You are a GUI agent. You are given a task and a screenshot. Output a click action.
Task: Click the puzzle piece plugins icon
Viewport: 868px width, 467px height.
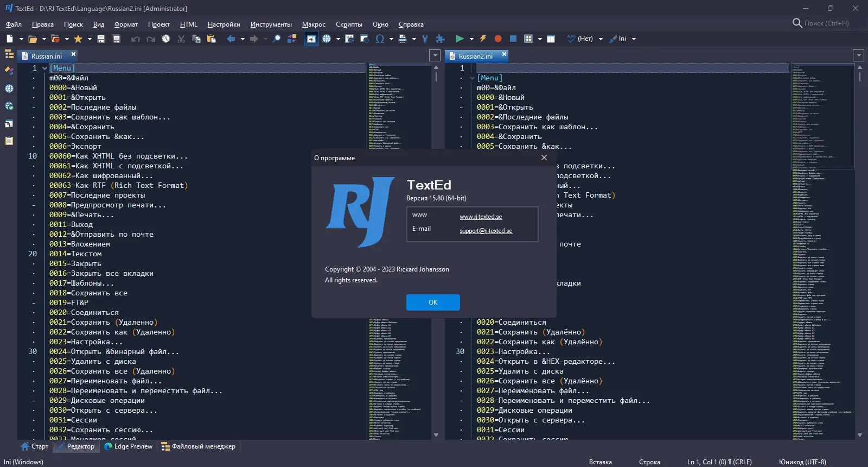(440, 39)
